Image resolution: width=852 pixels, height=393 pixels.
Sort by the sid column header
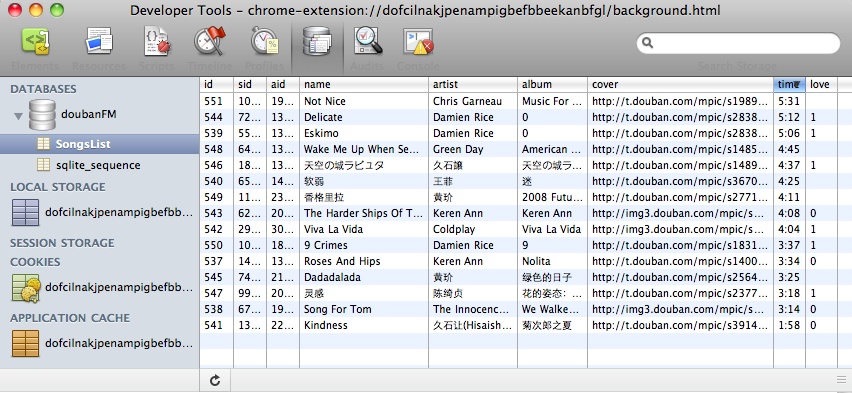pyautogui.click(x=250, y=84)
